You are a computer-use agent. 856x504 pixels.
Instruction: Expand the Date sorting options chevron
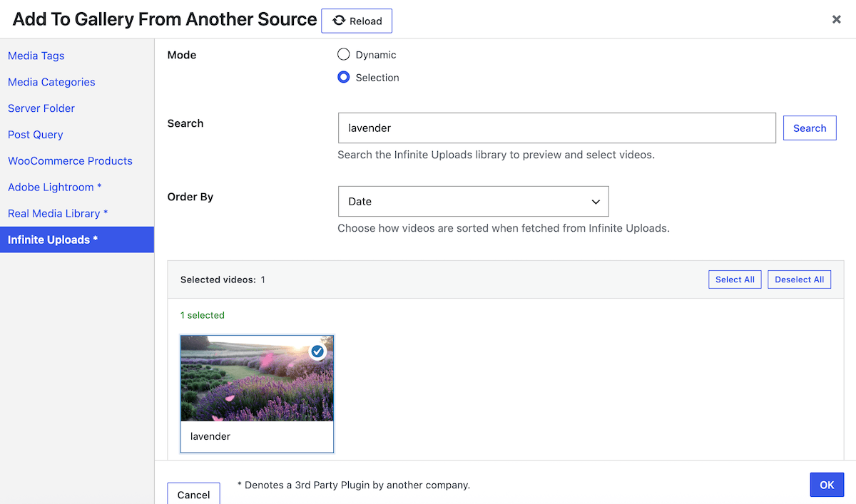point(596,202)
